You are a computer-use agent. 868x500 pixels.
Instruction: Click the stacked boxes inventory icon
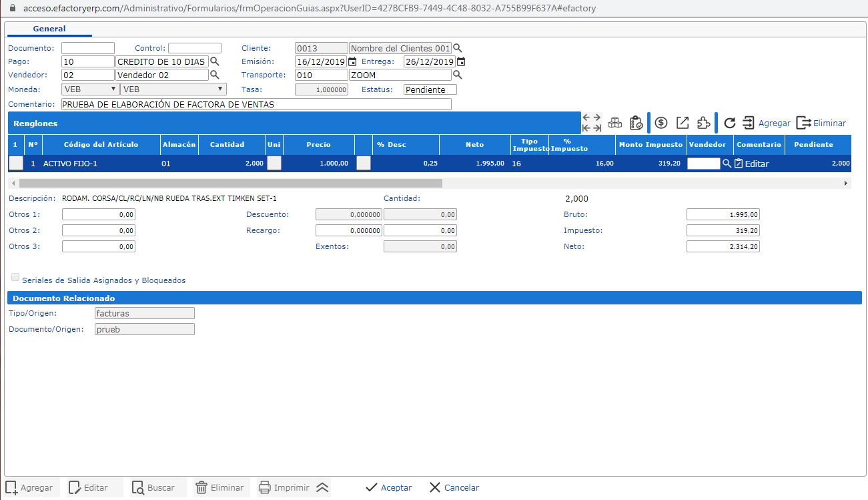(614, 123)
